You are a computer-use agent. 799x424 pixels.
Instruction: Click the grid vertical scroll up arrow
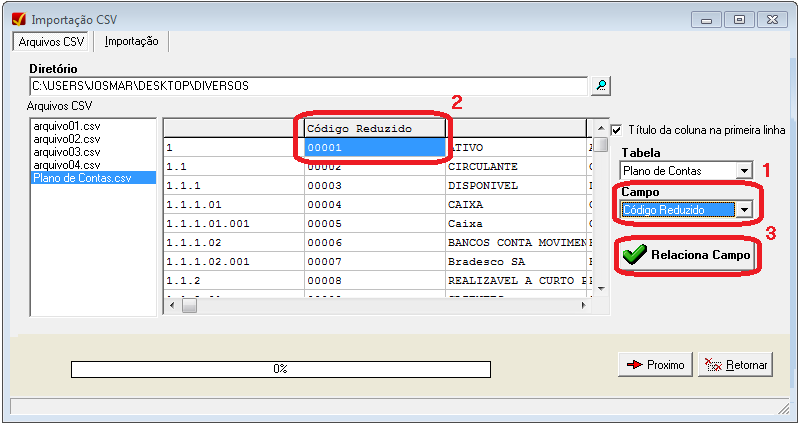[x=601, y=128]
